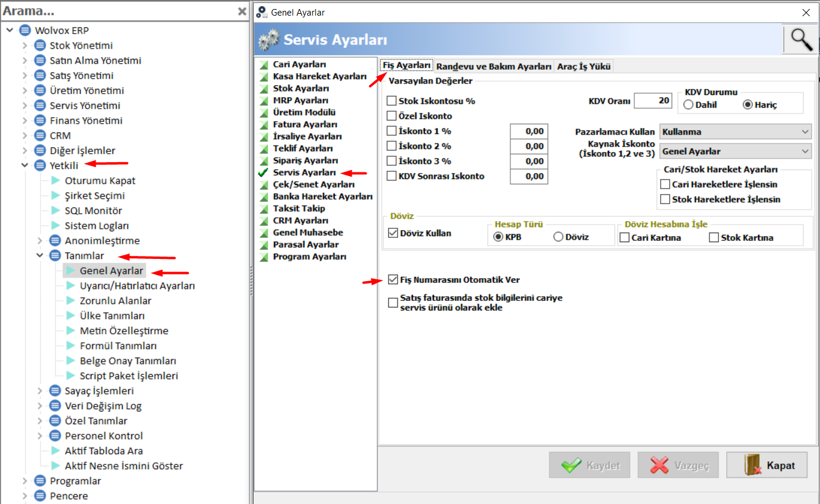Click the Genel Ayarlar arrow icon in tree

tap(71, 270)
